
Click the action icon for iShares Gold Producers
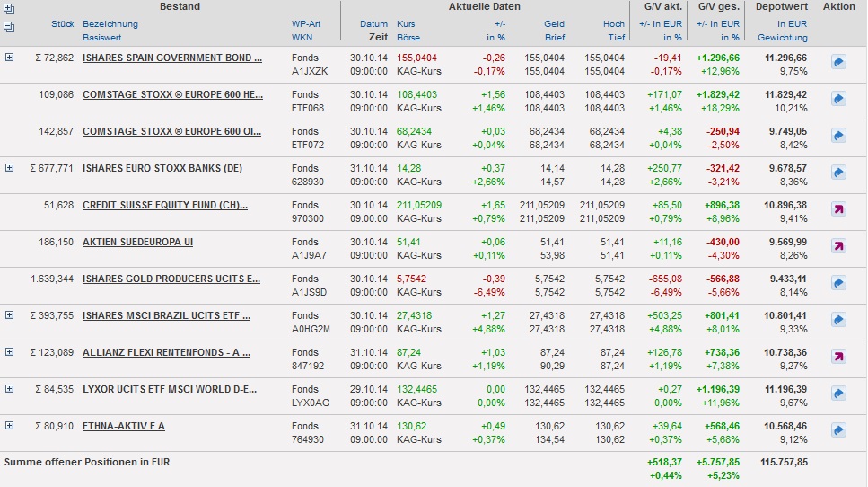pyautogui.click(x=838, y=283)
